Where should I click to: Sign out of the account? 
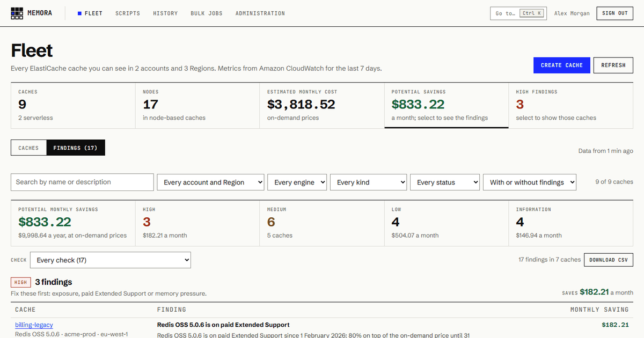[615, 13]
